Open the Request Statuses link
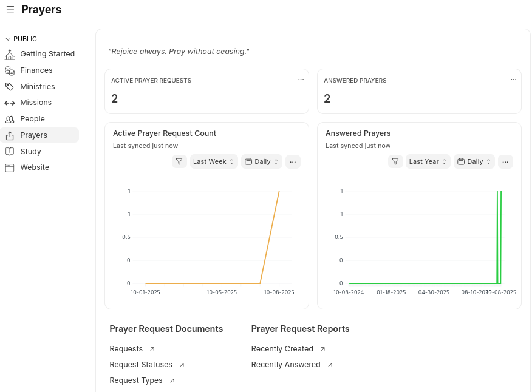This screenshot has width=532, height=392. [141, 365]
